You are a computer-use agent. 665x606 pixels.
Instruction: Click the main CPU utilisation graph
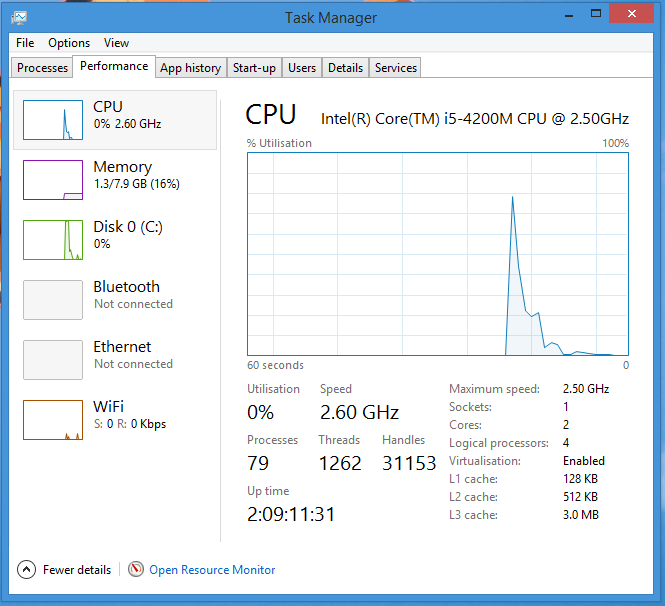438,254
